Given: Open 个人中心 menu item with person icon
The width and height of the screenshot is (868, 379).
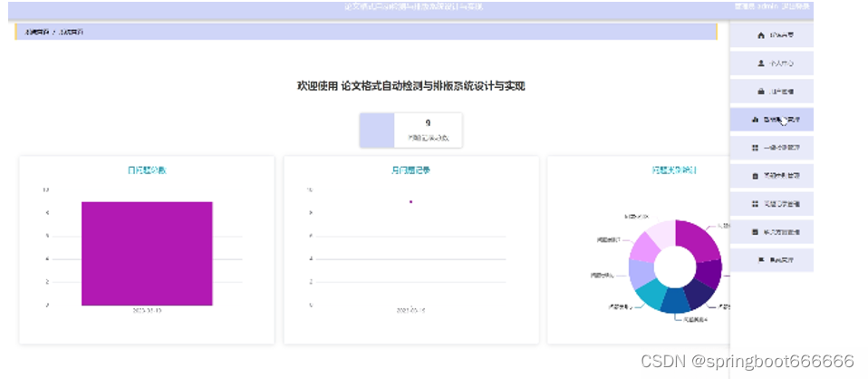Looking at the screenshot, I should point(772,63).
